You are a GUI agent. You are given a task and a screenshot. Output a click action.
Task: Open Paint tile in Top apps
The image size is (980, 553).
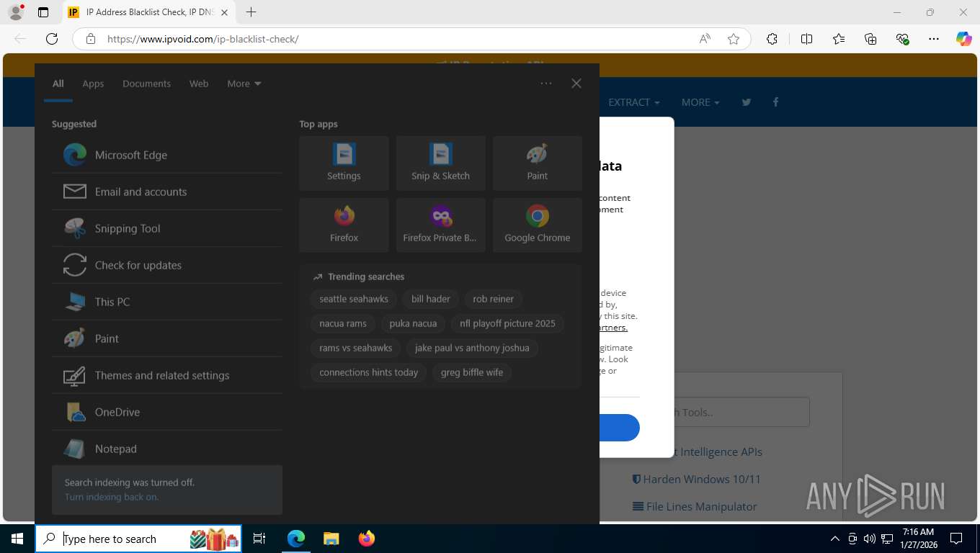[x=538, y=163]
